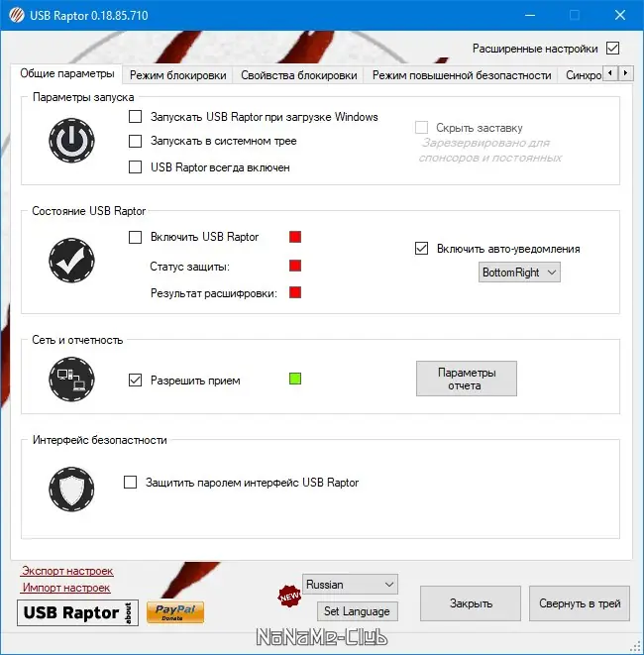Image resolution: width=644 pixels, height=655 pixels.
Task: Click the window resize grip corner
Action: pos(636,647)
